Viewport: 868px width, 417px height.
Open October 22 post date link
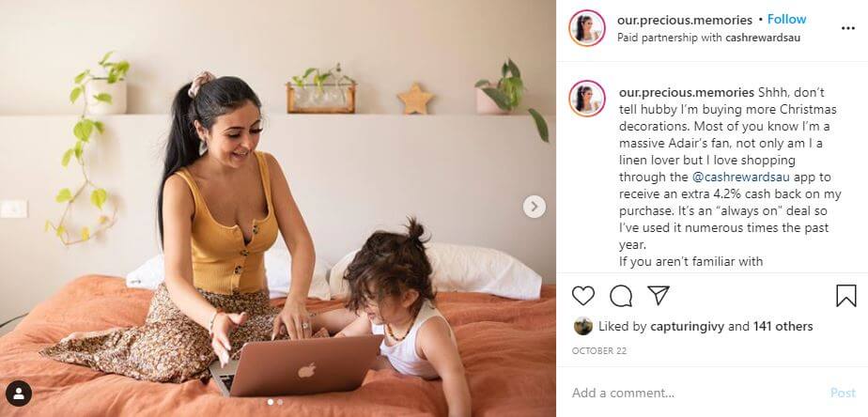click(x=599, y=351)
